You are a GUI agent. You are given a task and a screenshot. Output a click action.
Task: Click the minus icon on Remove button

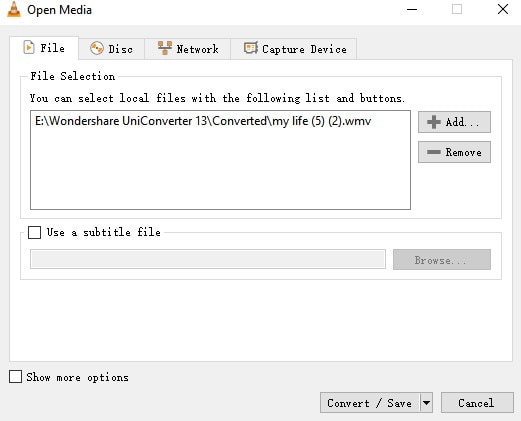coord(434,152)
